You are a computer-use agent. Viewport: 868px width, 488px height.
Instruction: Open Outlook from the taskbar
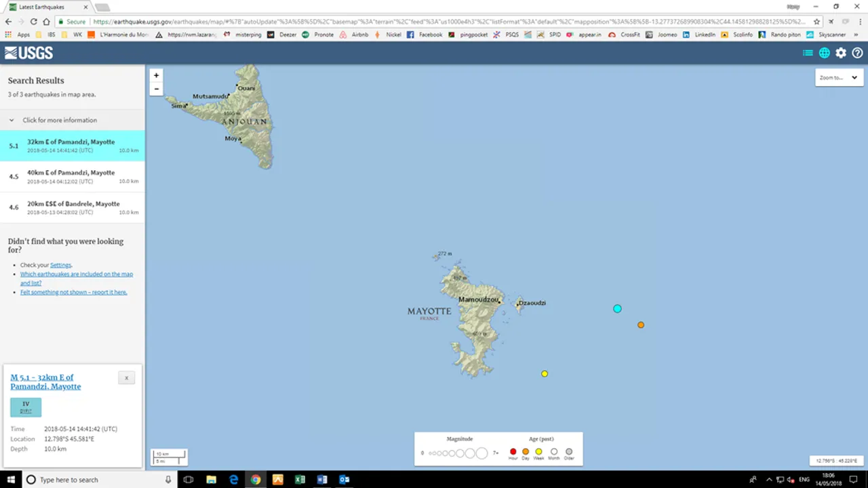[x=344, y=479]
